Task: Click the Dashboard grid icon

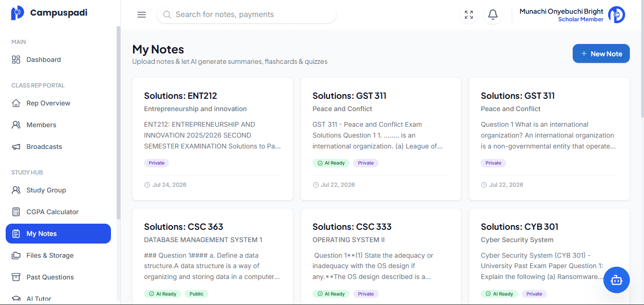Action: pos(16,60)
